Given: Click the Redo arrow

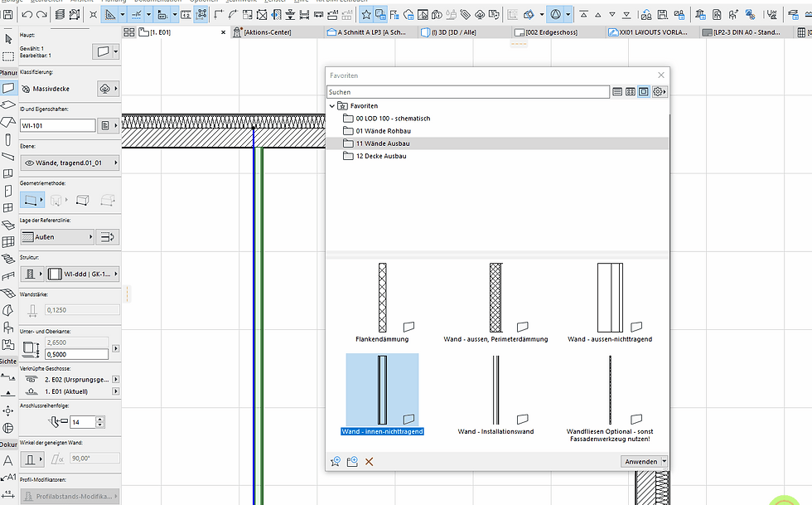Looking at the screenshot, I should click(x=41, y=15).
